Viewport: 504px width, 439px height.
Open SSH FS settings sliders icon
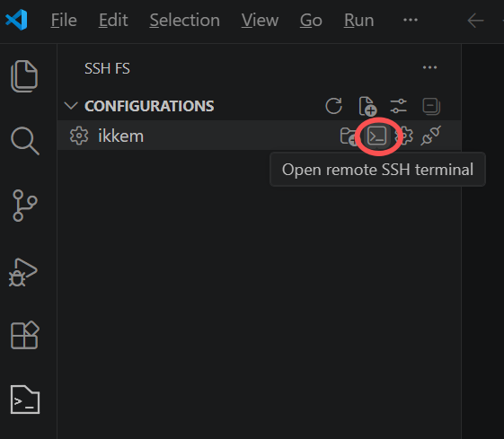tap(399, 106)
